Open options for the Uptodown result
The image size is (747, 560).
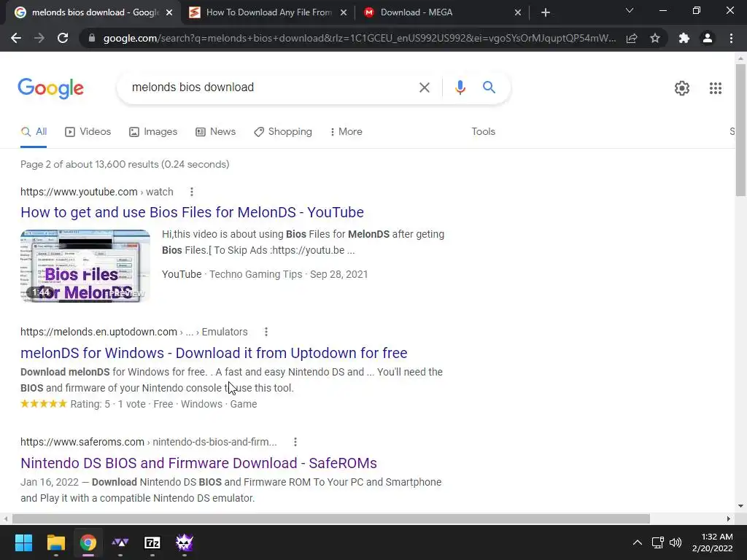click(x=266, y=332)
